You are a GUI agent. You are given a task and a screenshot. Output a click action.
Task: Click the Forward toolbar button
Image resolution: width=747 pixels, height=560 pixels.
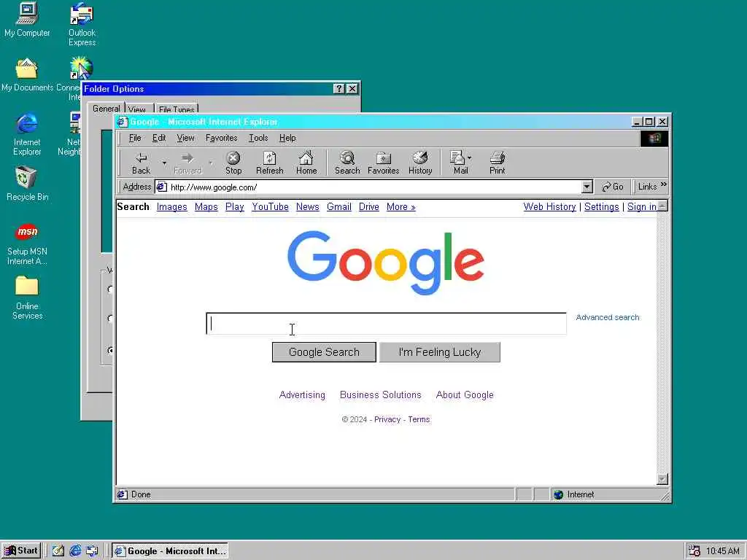(x=187, y=163)
